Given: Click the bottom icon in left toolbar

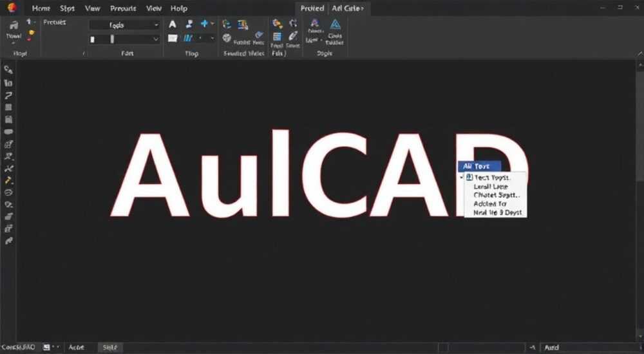Looking at the screenshot, I should [8, 241].
